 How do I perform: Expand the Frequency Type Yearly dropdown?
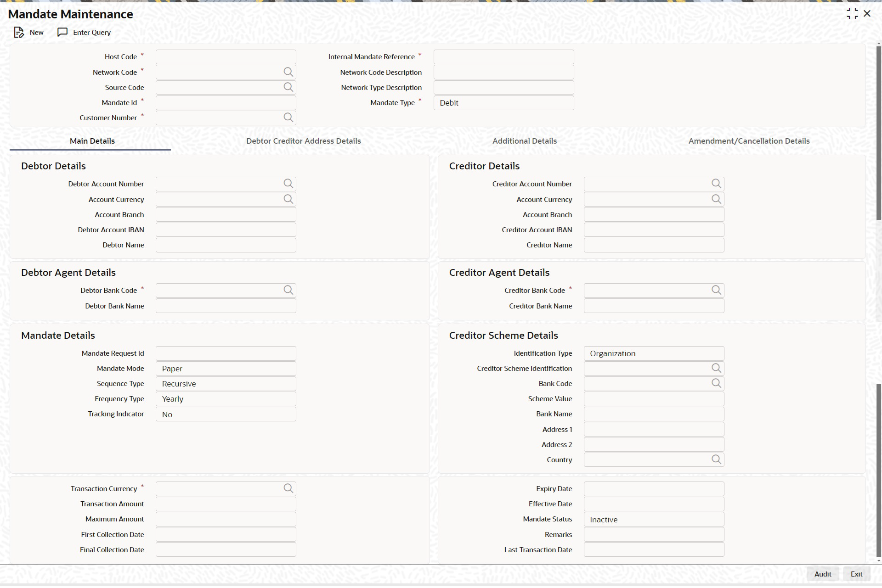(226, 399)
